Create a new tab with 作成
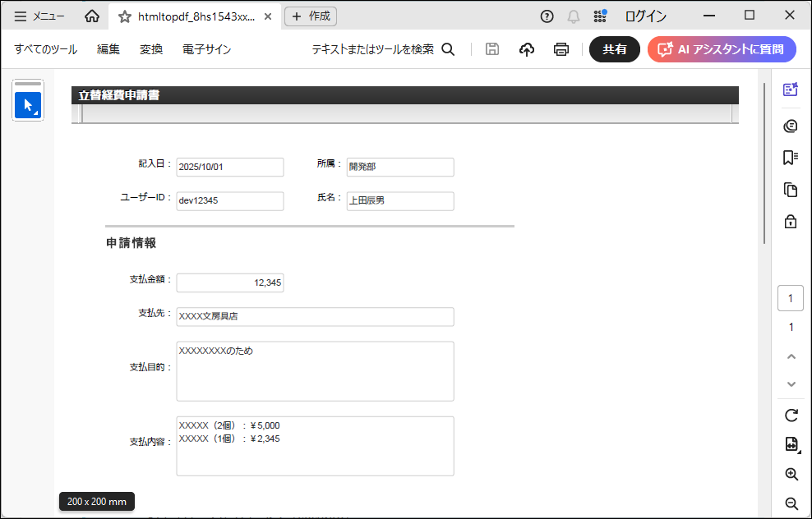Image resolution: width=812 pixels, height=519 pixels. click(x=311, y=16)
